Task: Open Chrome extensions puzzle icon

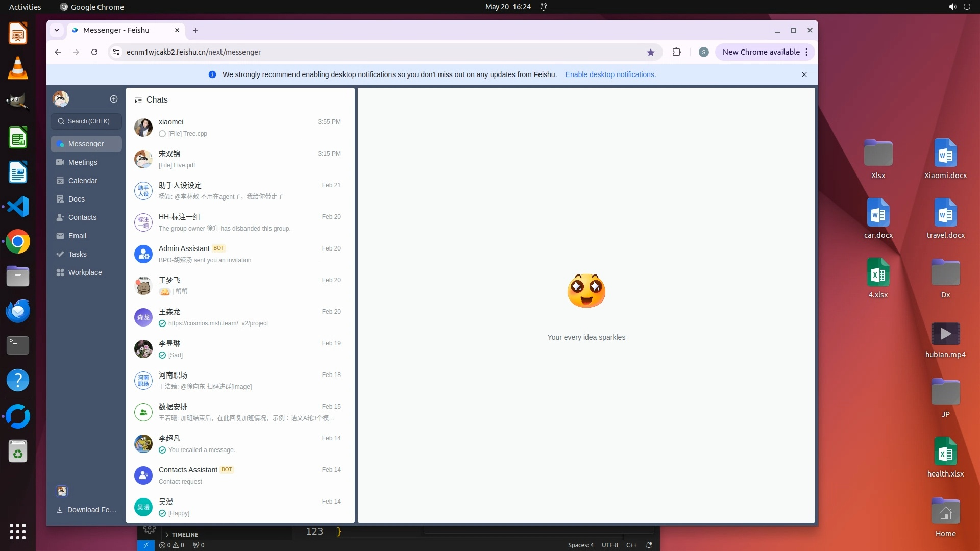Action: 676,52
